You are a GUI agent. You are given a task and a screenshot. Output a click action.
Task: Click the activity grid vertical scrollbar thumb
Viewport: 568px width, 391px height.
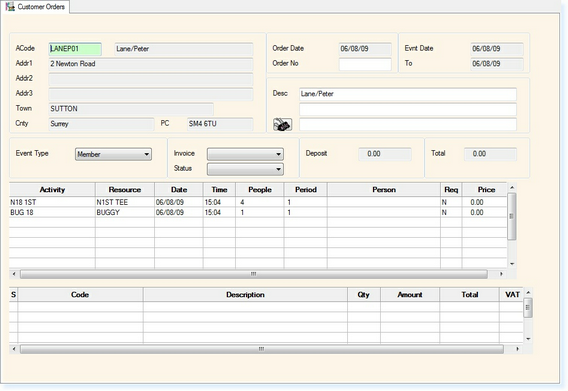(x=511, y=216)
